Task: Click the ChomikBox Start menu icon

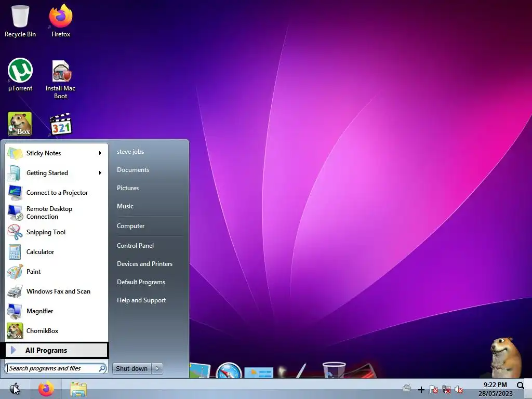Action: tap(15, 331)
